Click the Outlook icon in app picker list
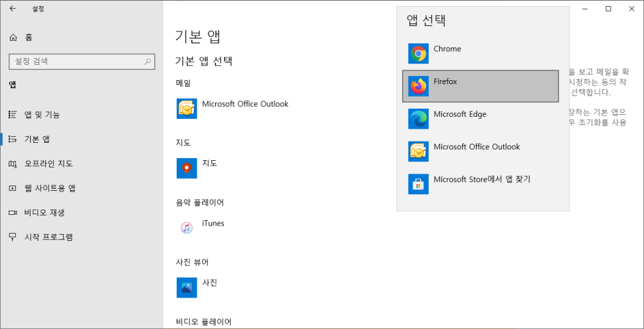644x329 pixels. pos(418,151)
